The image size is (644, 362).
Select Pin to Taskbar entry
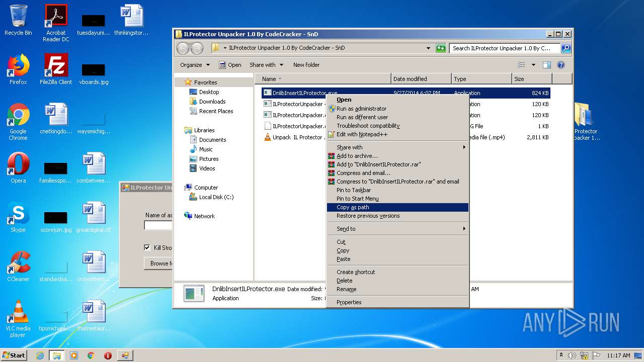tap(397, 190)
